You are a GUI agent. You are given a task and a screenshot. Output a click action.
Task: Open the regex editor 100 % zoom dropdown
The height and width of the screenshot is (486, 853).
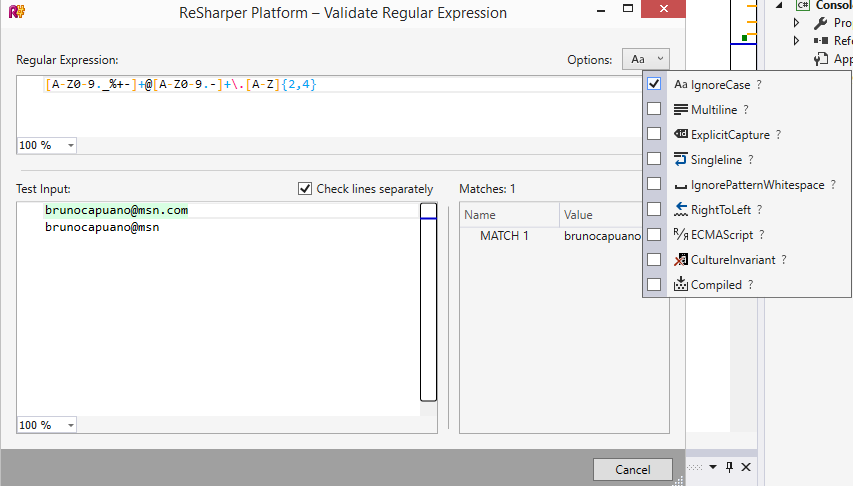click(46, 146)
